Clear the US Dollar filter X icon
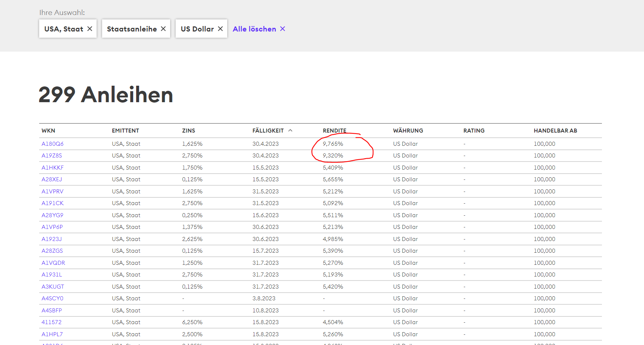644x345 pixels. pyautogui.click(x=220, y=29)
